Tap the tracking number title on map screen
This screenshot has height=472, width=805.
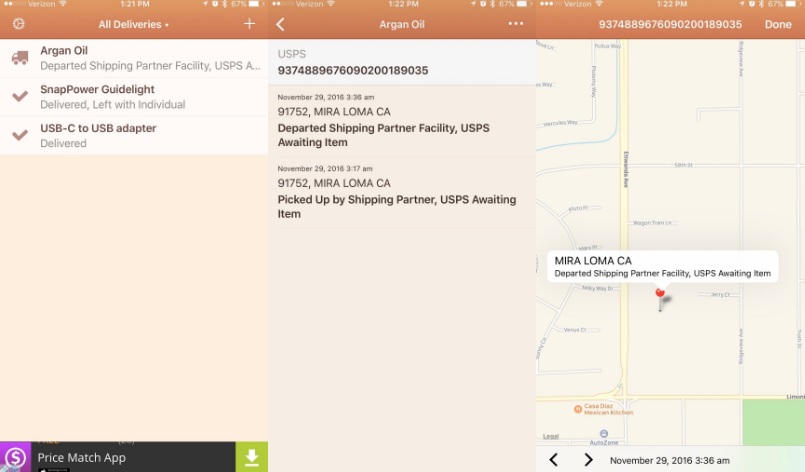[670, 24]
